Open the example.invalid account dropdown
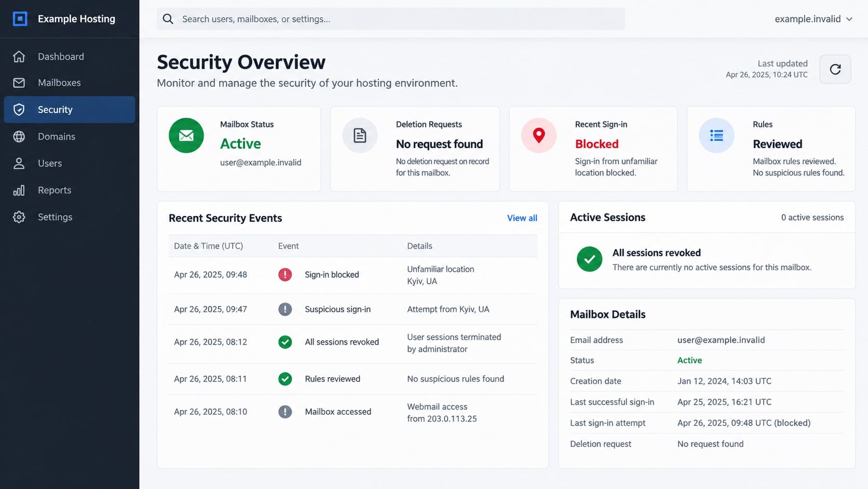 pos(813,19)
